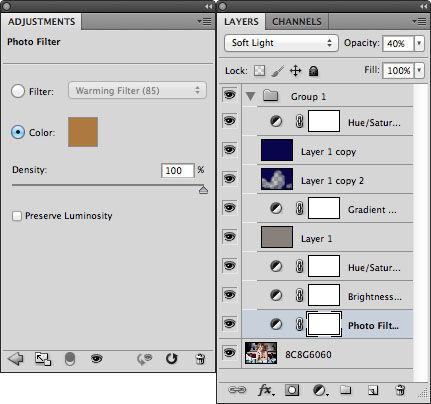Reset adjustment to defaults in Adjustments panel

point(171,359)
